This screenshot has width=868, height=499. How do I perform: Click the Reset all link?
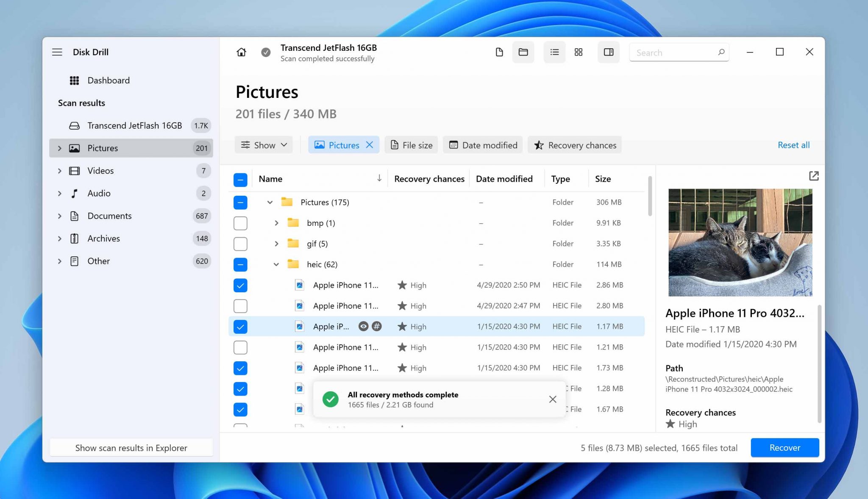pyautogui.click(x=793, y=145)
